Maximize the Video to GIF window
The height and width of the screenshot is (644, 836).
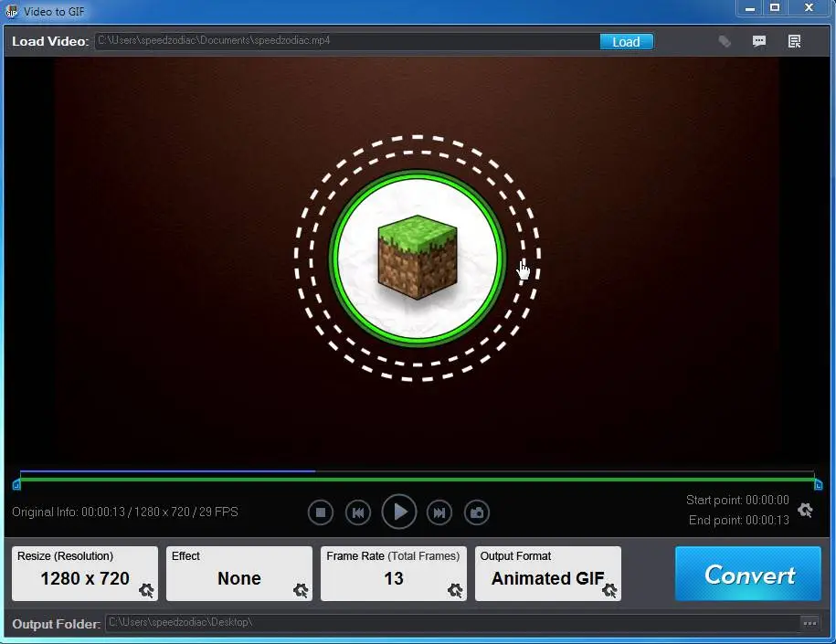tap(775, 8)
